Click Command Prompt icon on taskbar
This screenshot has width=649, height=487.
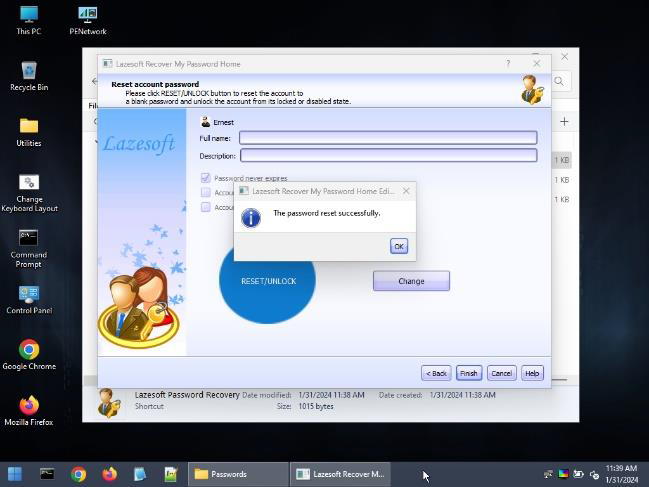tap(47, 474)
